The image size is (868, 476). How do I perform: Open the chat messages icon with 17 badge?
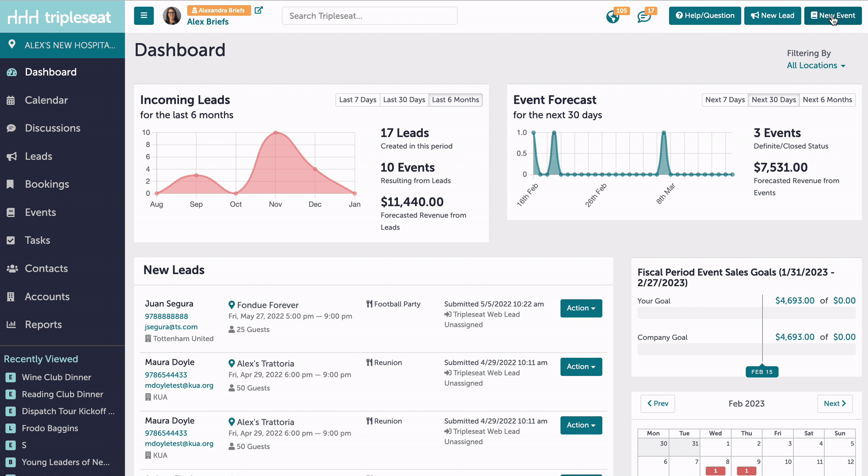click(x=644, y=17)
